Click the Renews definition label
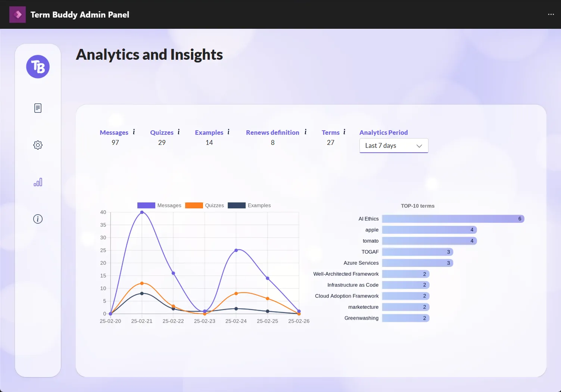This screenshot has width=561, height=392. click(272, 133)
